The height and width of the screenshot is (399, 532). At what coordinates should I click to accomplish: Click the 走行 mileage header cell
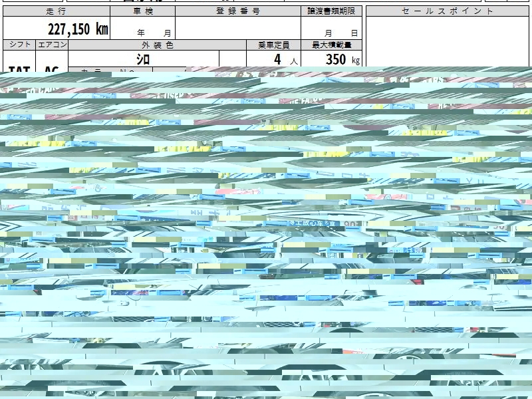click(x=57, y=11)
